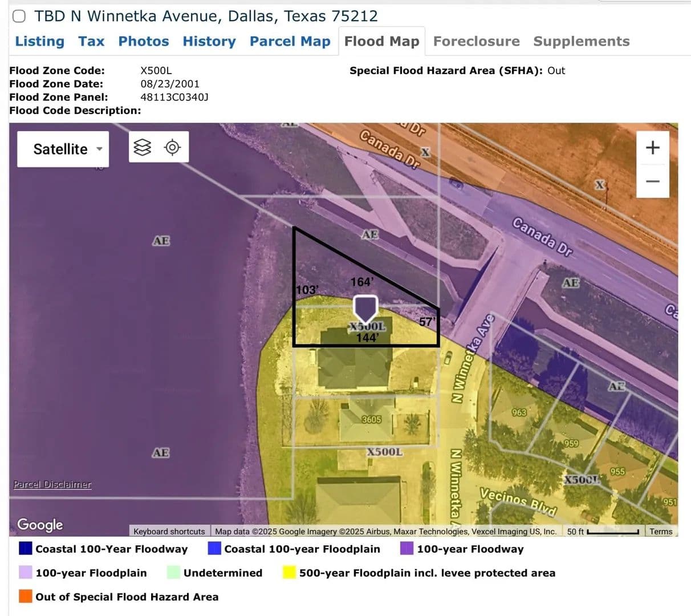Zoom in with the plus button

652,147
